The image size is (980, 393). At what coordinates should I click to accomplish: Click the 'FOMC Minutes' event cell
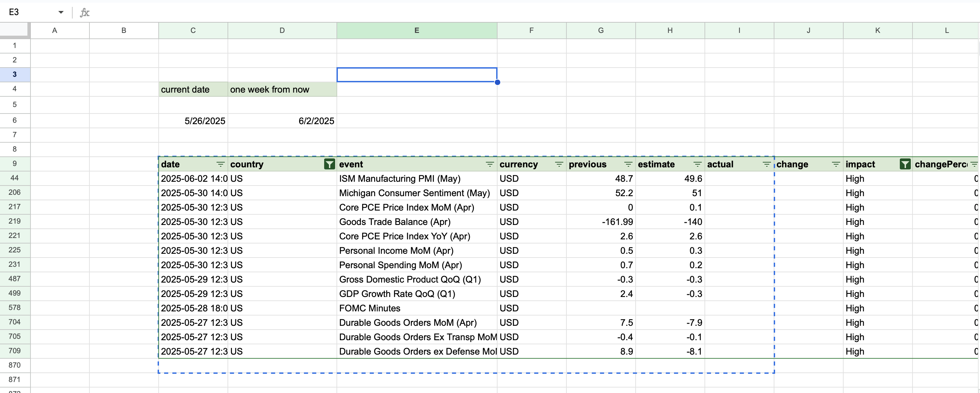pyautogui.click(x=417, y=308)
